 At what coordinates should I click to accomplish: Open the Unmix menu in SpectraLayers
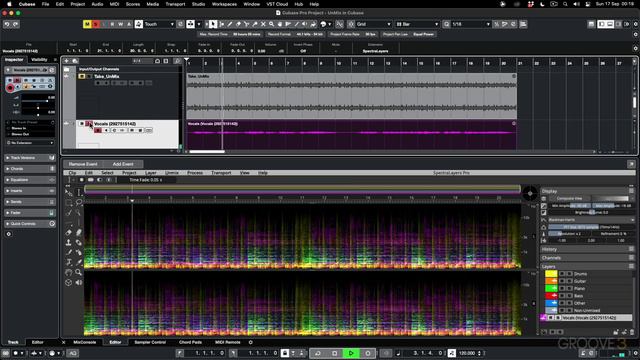(172, 173)
